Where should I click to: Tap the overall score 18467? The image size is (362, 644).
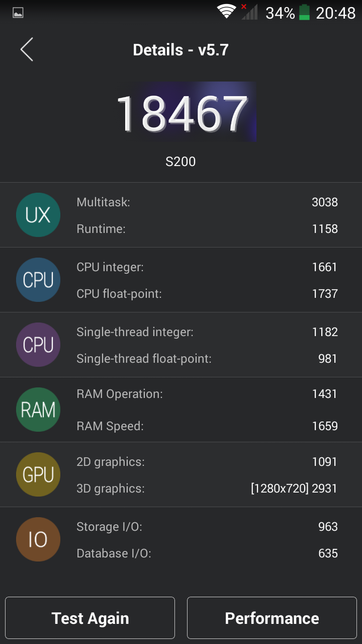(181, 111)
